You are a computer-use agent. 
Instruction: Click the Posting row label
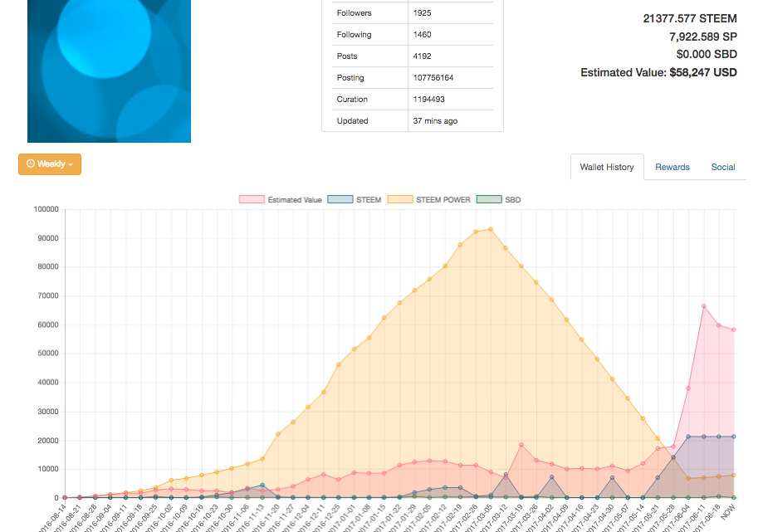click(350, 78)
